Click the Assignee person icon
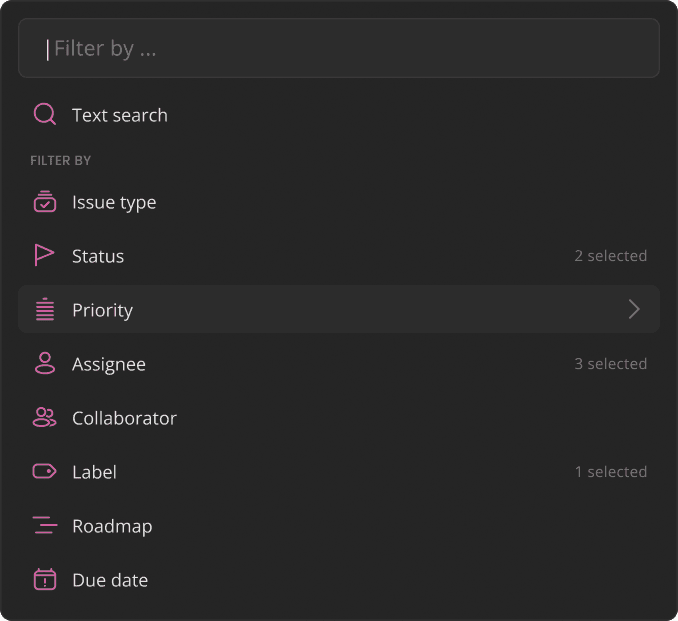Viewport: 678px width, 621px height. 45,364
